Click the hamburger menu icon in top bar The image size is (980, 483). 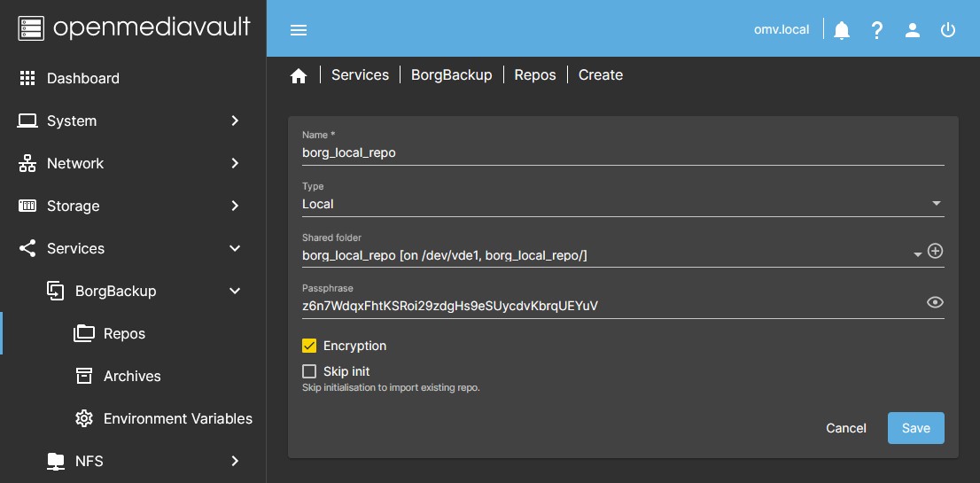point(299,30)
